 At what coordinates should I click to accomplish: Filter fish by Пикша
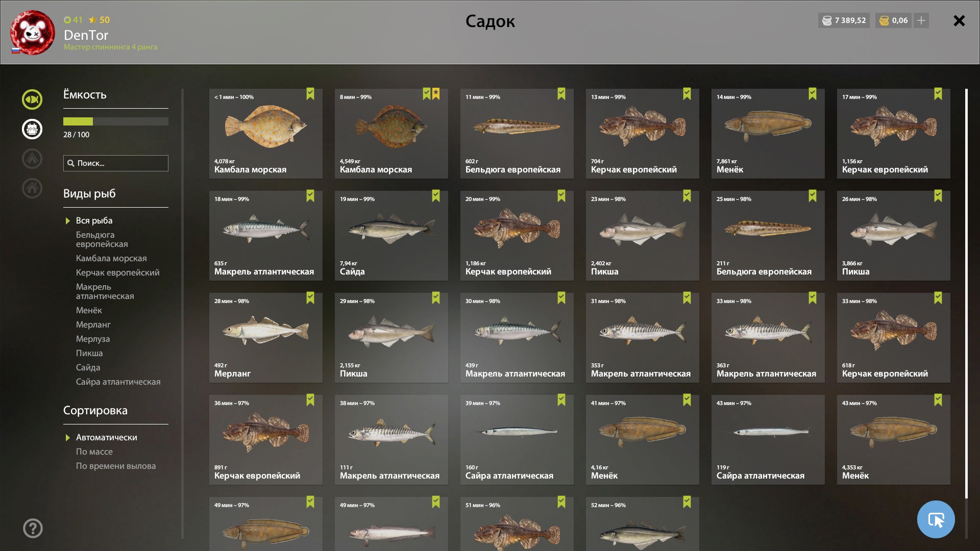point(89,353)
